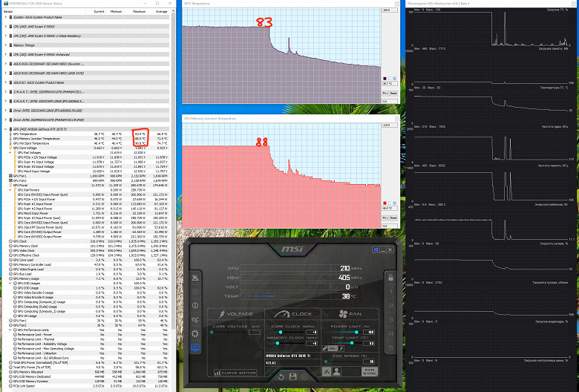Image resolution: width=579 pixels, height=392 pixels.
Task: Click the apply checkmark icon
Action: (304, 377)
